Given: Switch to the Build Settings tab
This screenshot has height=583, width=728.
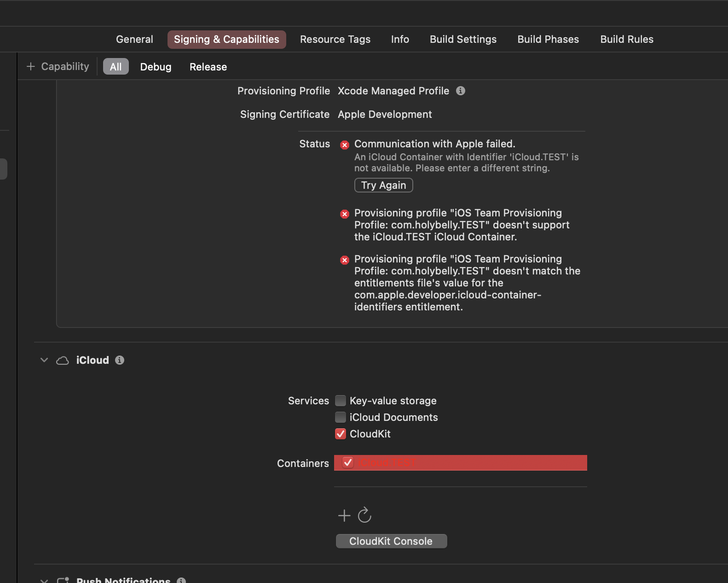Looking at the screenshot, I should coord(463,40).
